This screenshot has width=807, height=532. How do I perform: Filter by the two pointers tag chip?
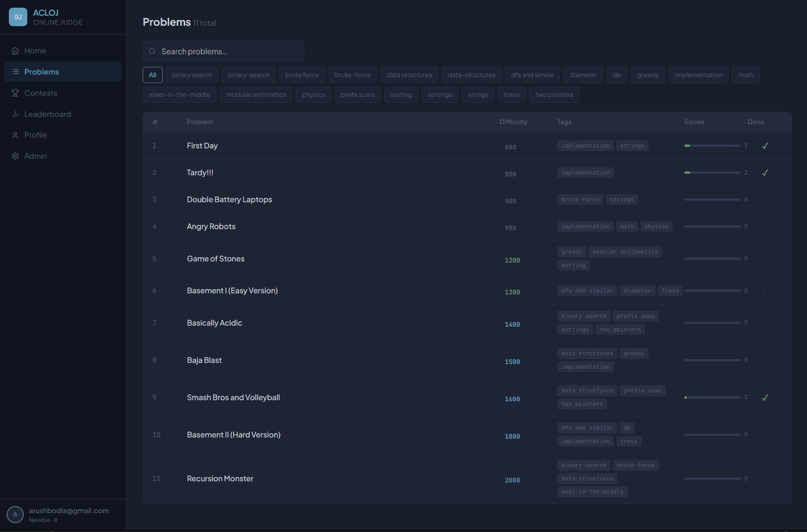[554, 95]
